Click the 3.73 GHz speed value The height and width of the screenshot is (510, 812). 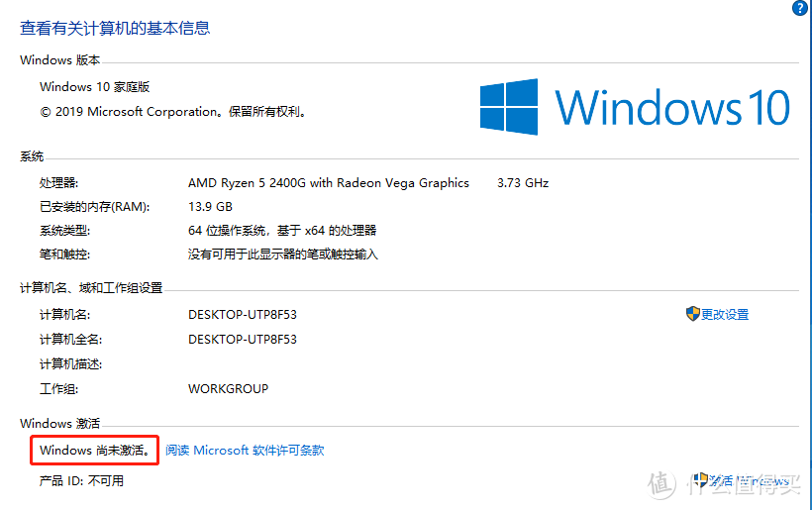(523, 183)
